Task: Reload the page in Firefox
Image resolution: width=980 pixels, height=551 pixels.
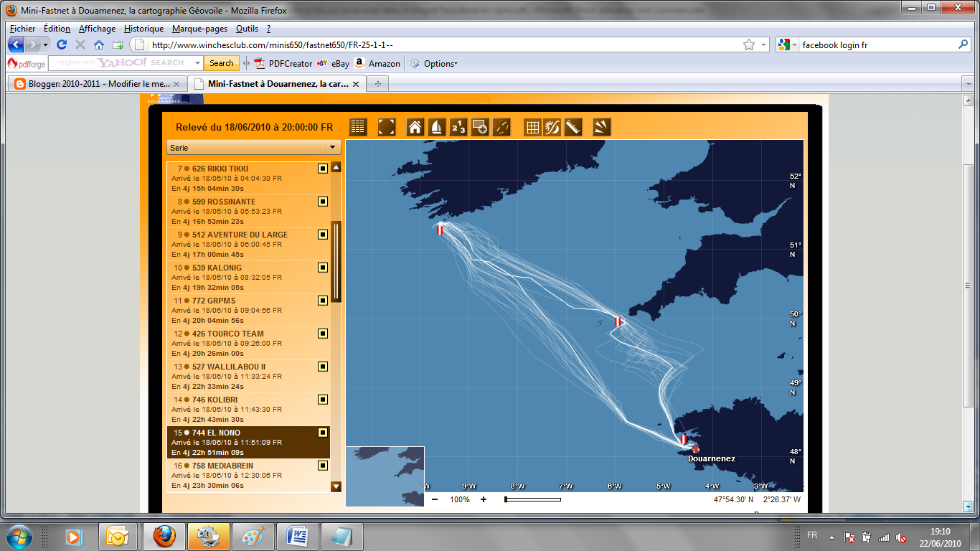Action: (x=62, y=44)
